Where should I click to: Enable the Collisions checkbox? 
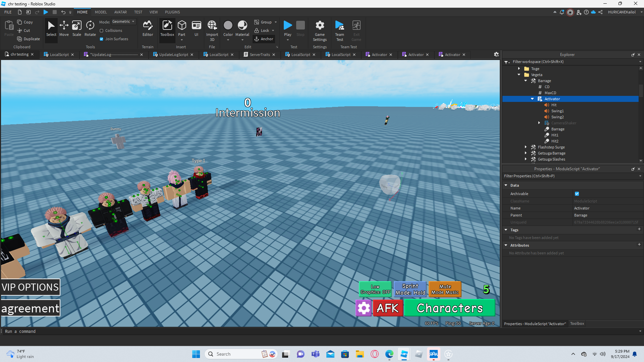point(102,31)
